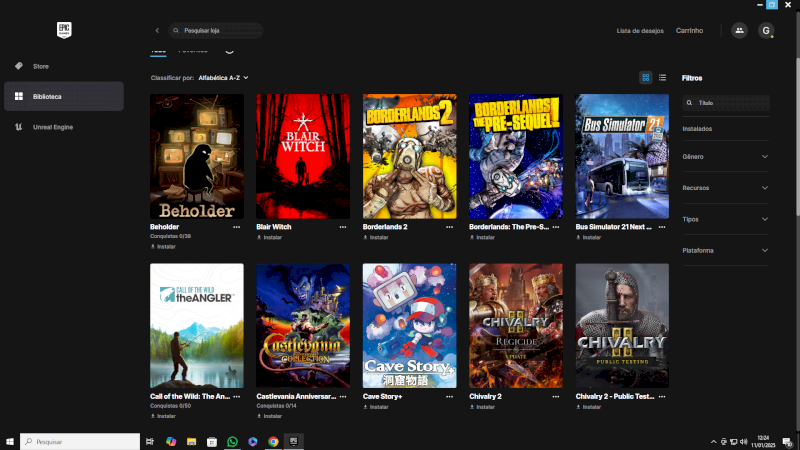Image resolution: width=800 pixels, height=450 pixels.
Task: Go back with the arrow icon
Action: [x=157, y=31]
